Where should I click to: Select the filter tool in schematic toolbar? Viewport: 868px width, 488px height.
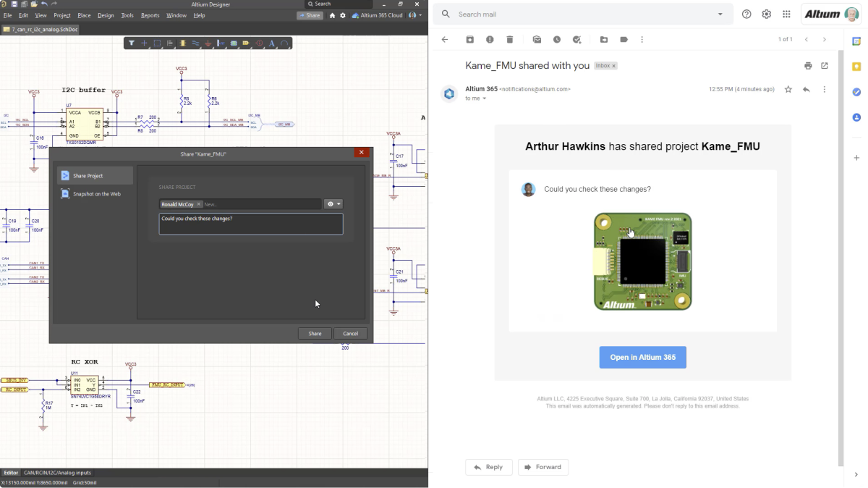(x=132, y=43)
